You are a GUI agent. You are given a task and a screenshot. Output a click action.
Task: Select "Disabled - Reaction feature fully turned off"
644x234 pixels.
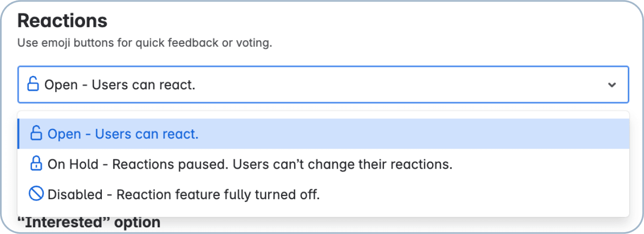tap(184, 194)
